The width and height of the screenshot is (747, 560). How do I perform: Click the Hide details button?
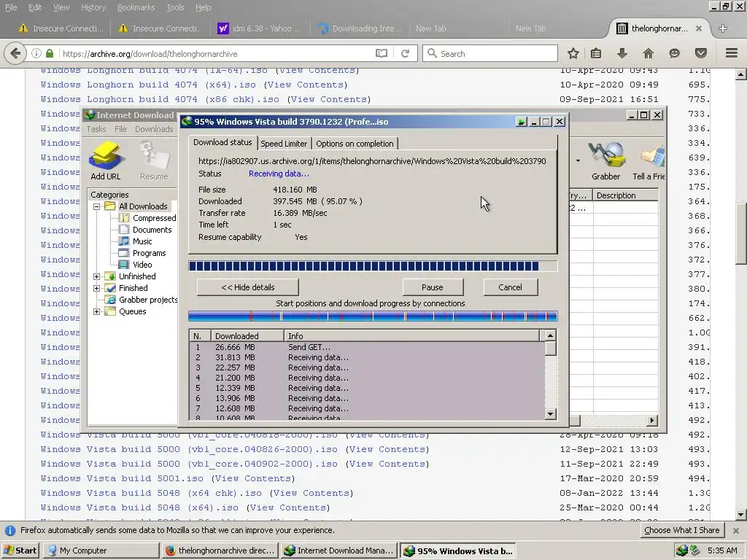(x=248, y=287)
